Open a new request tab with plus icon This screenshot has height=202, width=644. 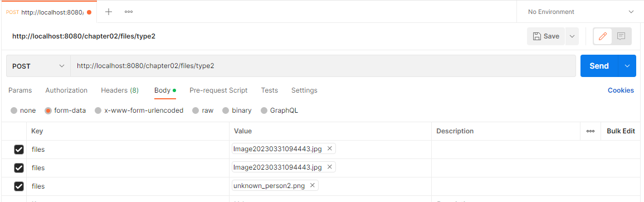point(109,12)
